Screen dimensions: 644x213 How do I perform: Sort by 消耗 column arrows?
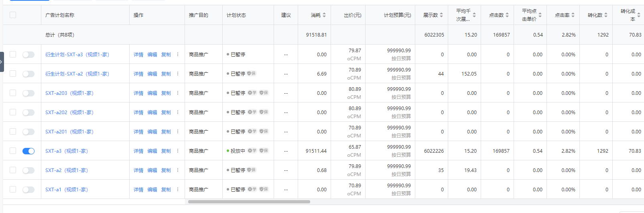click(324, 15)
